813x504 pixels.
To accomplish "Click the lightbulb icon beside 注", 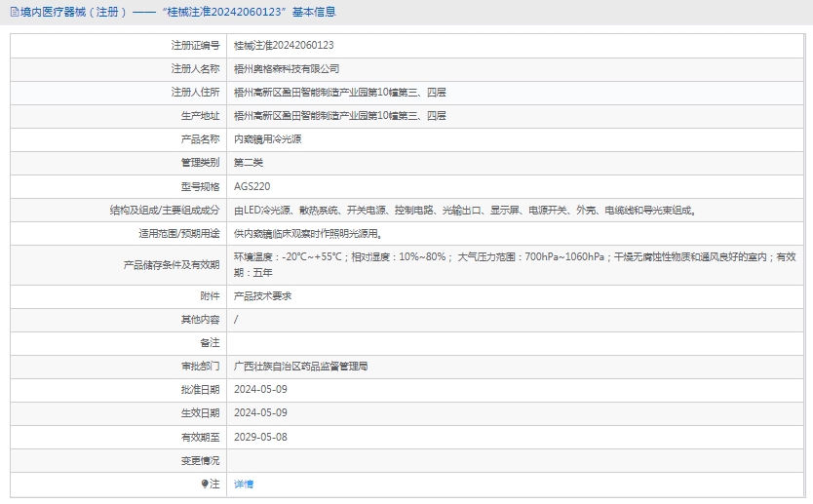I will click(x=205, y=484).
